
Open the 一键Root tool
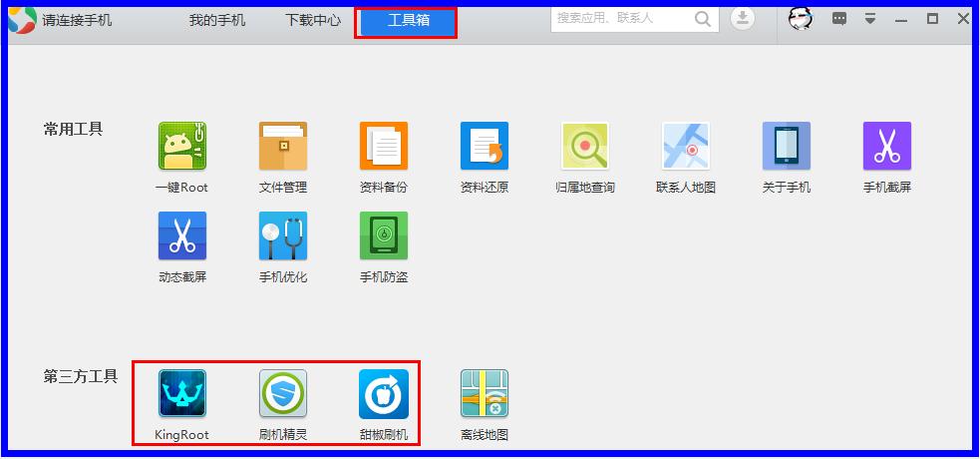point(181,146)
